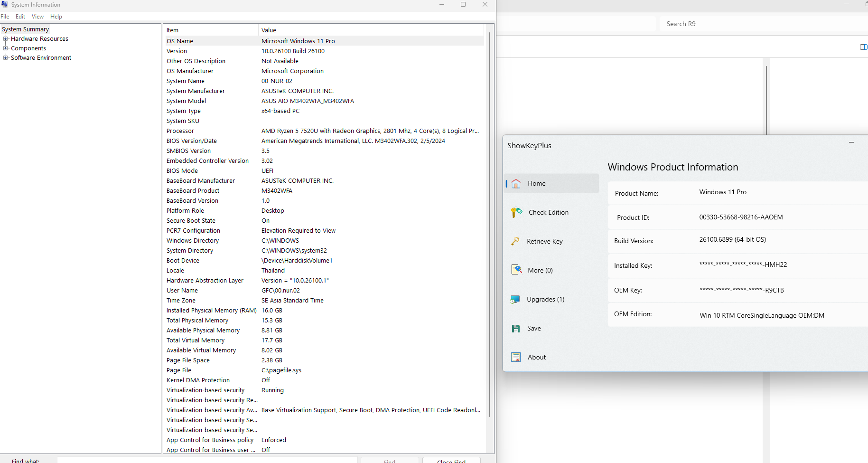Expand the Components tree node
This screenshot has height=463, width=868.
click(x=6, y=48)
